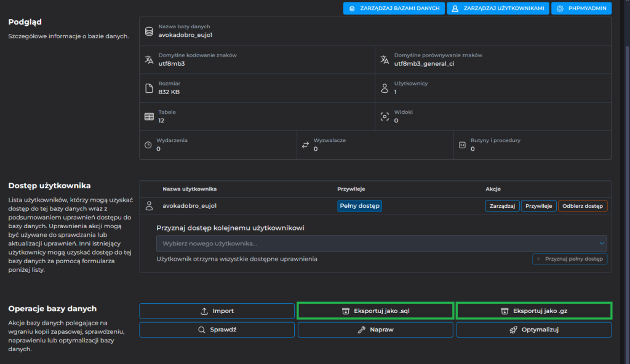The height and width of the screenshot is (364, 630).
Task: Click Pełny dostęp privilege badge
Action: (359, 206)
